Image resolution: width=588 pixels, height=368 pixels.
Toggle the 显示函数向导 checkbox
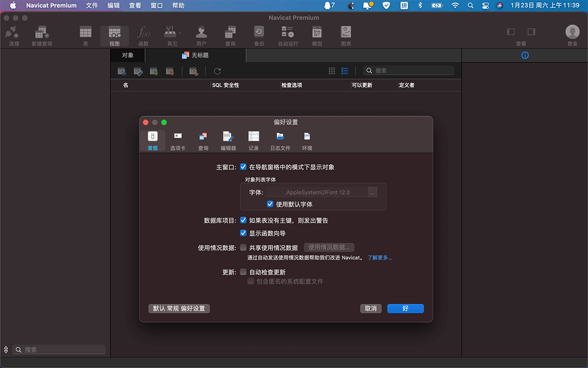click(243, 234)
